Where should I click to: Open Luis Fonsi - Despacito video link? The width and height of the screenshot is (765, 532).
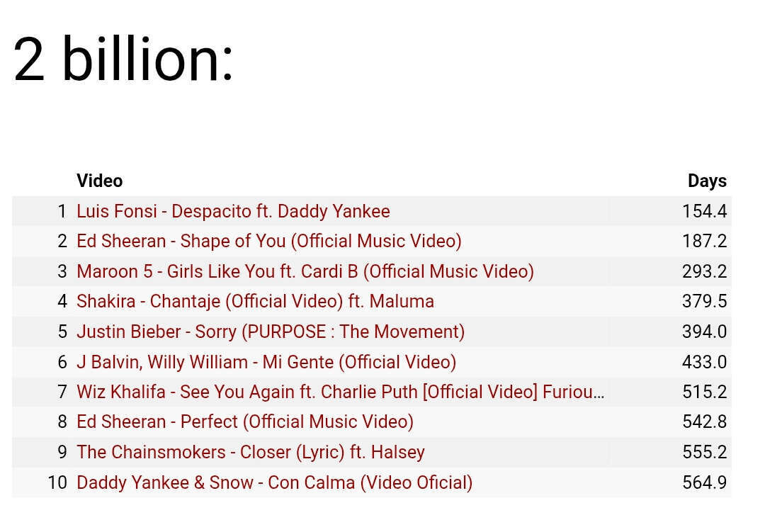point(233,211)
